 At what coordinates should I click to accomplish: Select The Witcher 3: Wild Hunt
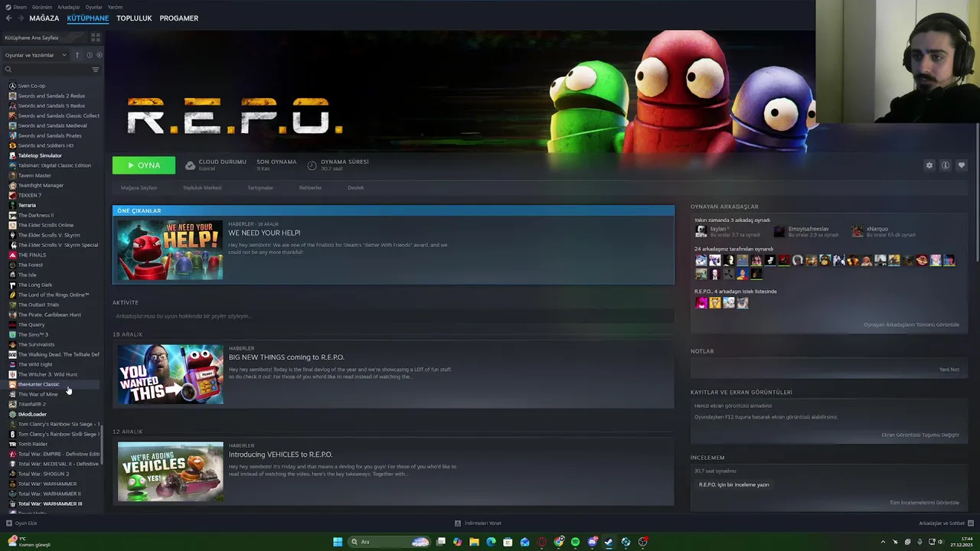pos(47,374)
